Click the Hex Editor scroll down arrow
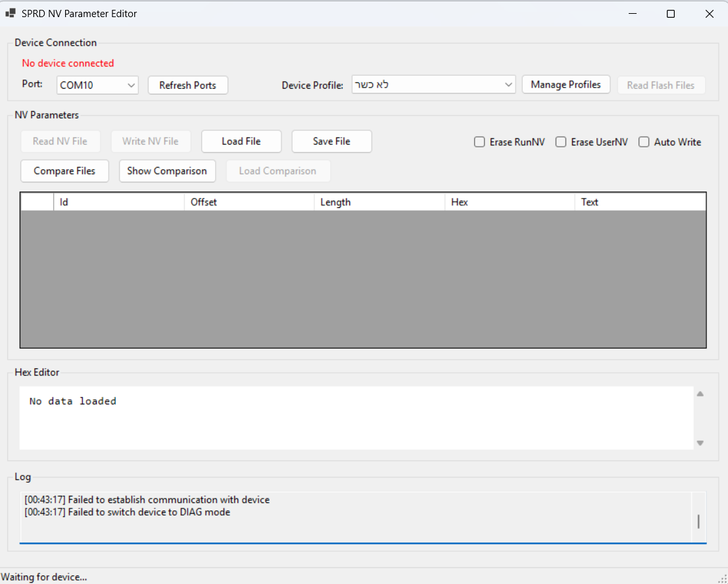728x584 pixels. (700, 443)
